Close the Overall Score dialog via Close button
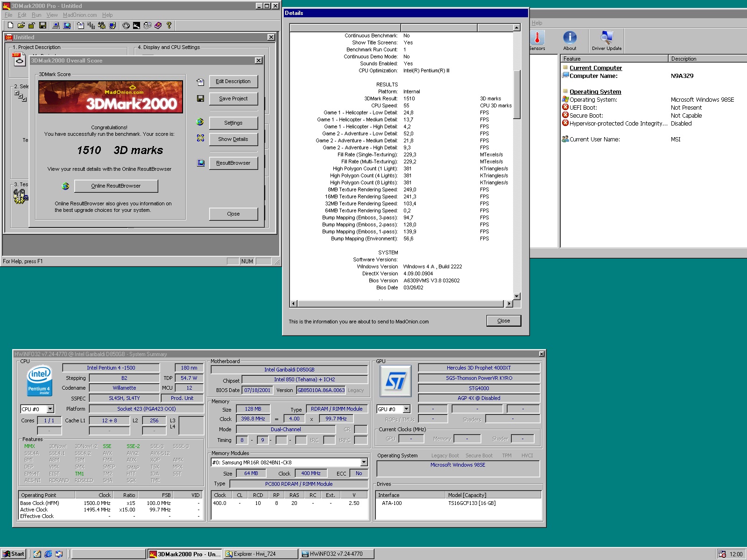Image resolution: width=747 pixels, height=560 pixels. coord(233,214)
